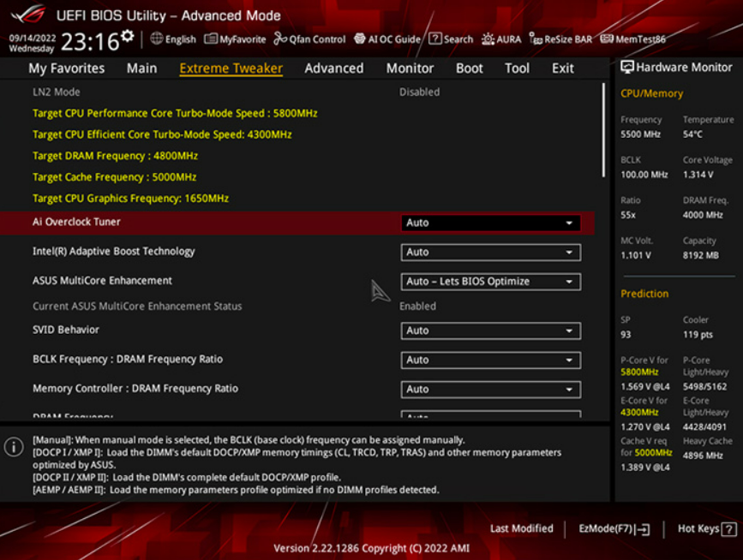The image size is (743, 560).
Task: Click the ROG logo icon
Action: [x=28, y=15]
